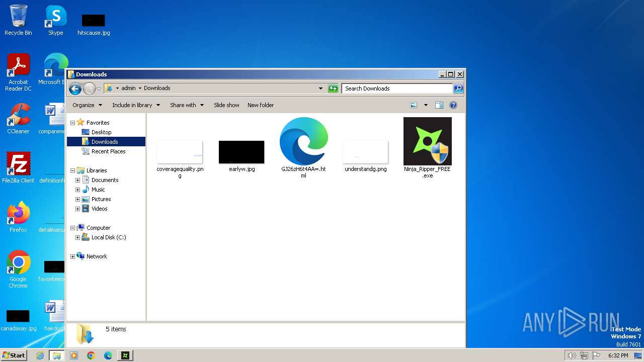
Task: Click the Slide show button
Action: pos(226,105)
